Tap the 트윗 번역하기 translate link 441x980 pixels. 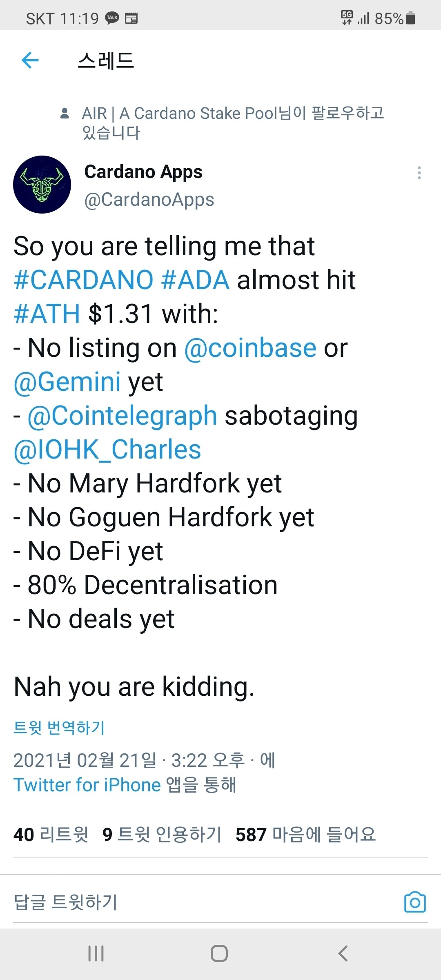point(59,727)
